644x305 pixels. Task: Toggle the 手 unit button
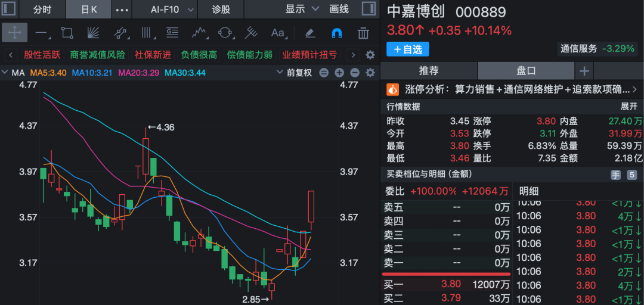pos(615,175)
